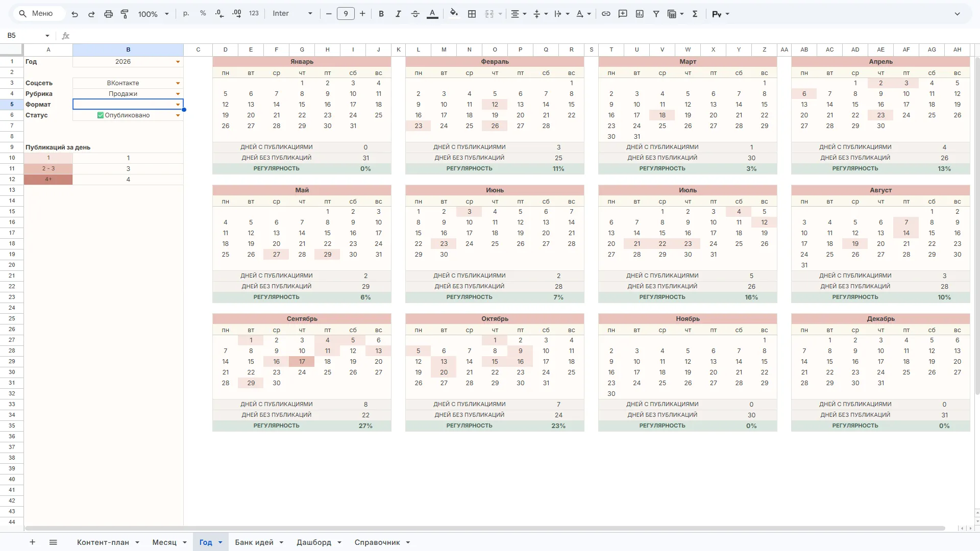Open the year 2026 dropdown

coord(178,62)
